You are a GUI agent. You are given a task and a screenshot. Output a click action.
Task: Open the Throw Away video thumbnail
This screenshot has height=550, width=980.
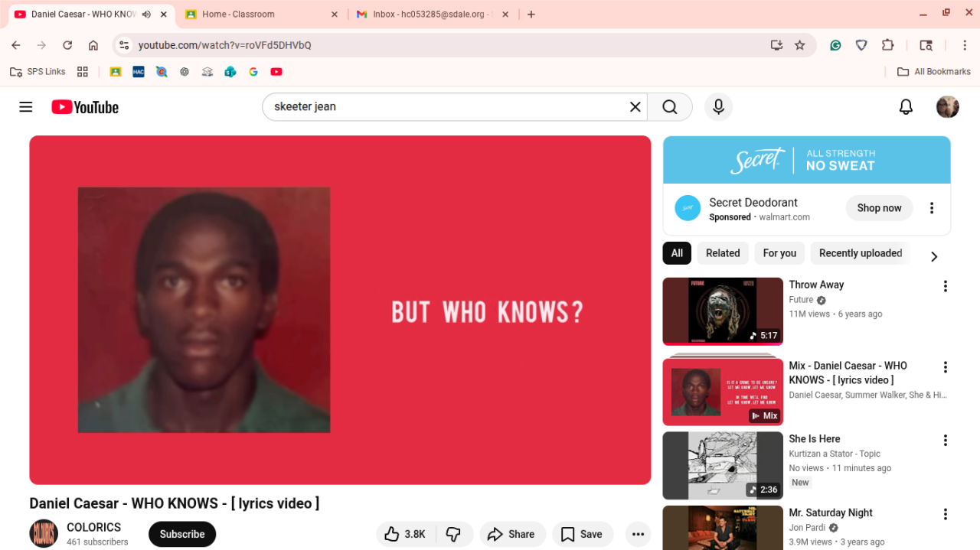[x=723, y=311]
